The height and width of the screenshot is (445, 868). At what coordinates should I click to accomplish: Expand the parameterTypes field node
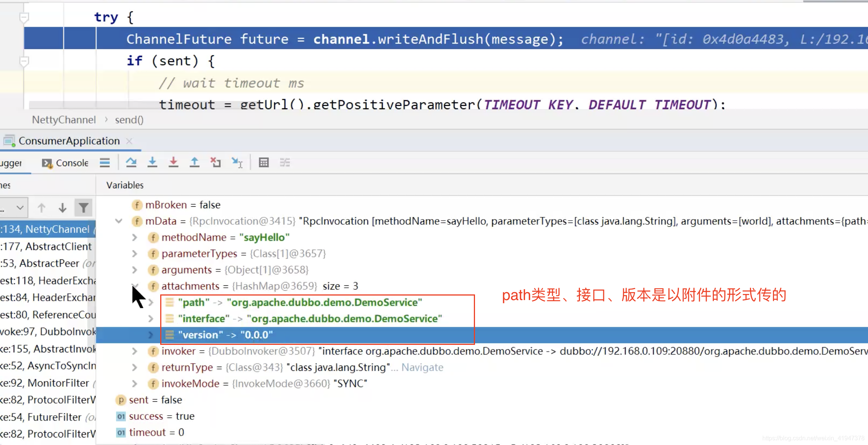pos(135,253)
